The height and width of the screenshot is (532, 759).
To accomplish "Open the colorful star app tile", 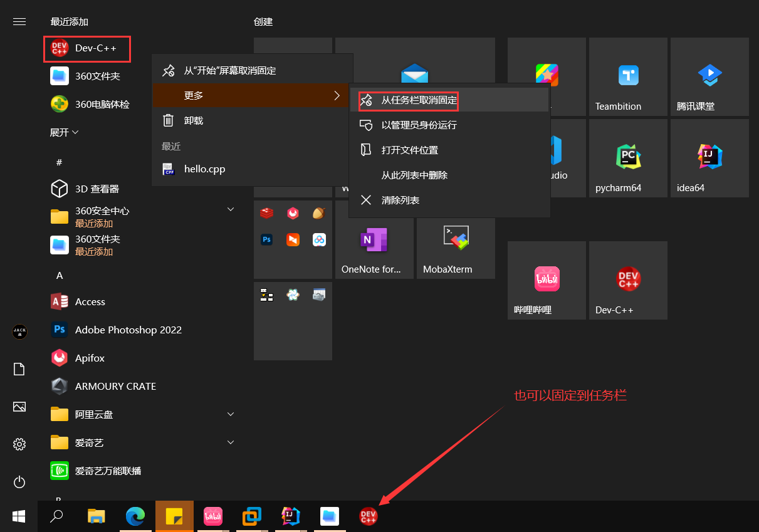I will pos(547,75).
